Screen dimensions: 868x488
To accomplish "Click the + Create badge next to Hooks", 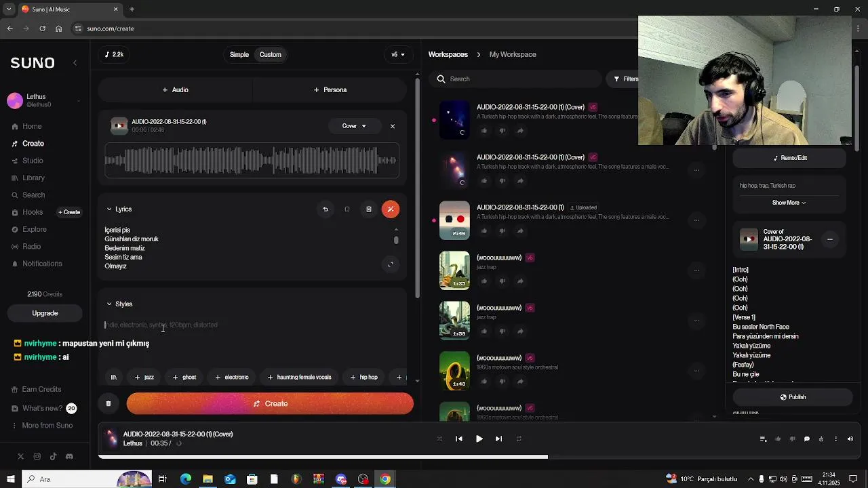I will [x=69, y=212].
